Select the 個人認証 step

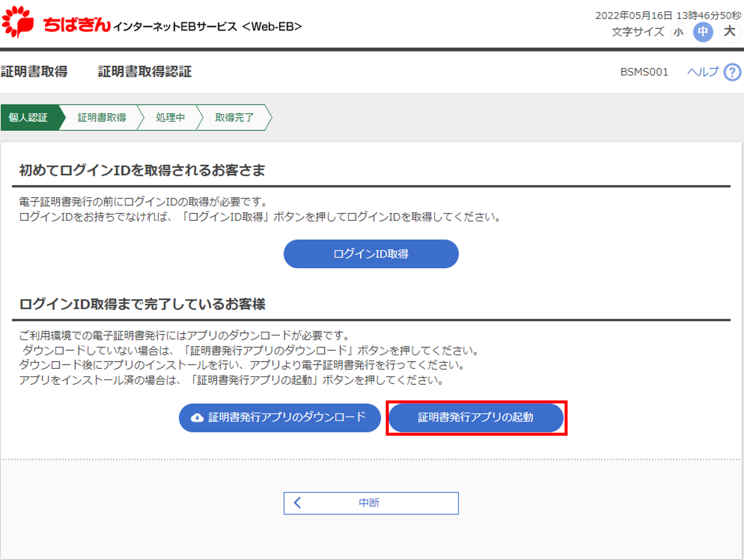click(x=29, y=118)
